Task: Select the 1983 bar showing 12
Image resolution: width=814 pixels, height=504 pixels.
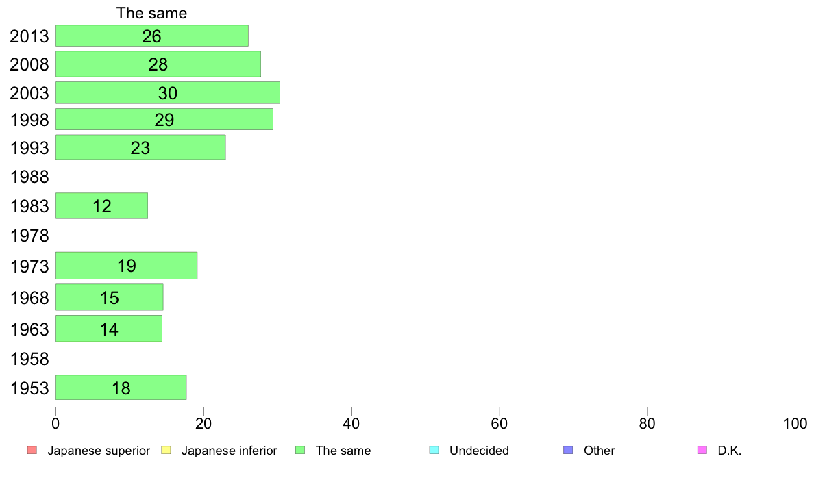Action: pyautogui.click(x=101, y=206)
